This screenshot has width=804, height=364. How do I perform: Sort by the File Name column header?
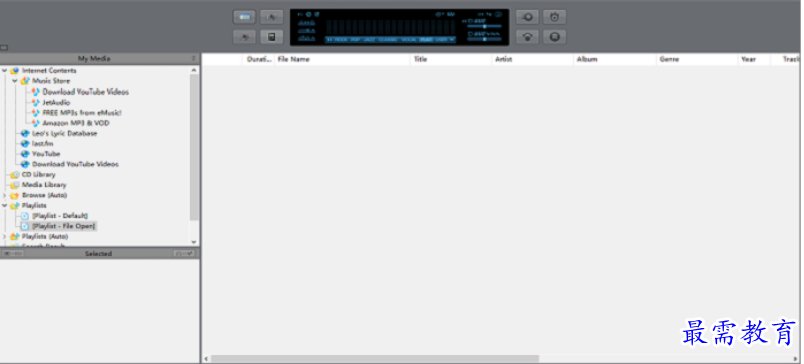(342, 59)
